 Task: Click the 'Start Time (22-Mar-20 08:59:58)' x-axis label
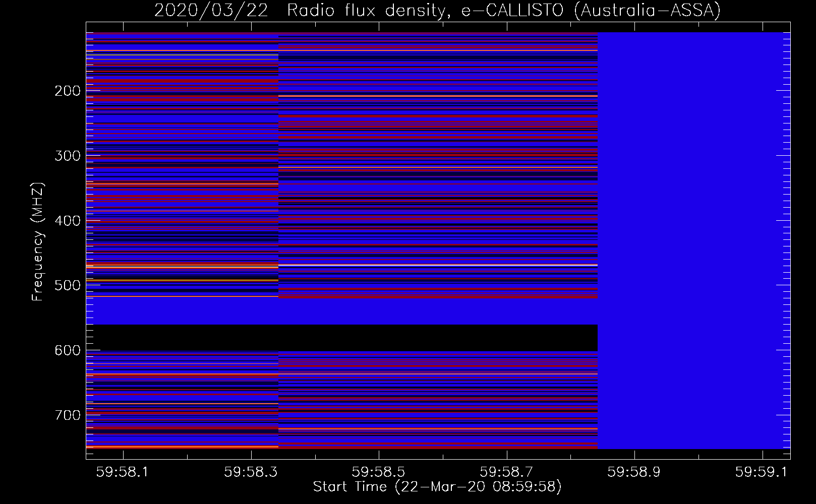coord(437,487)
